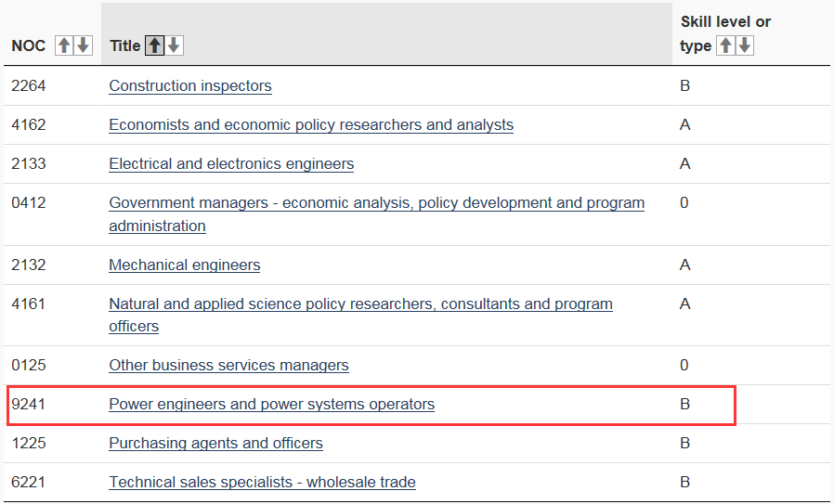Sort NOC column descending arrow

click(x=83, y=45)
